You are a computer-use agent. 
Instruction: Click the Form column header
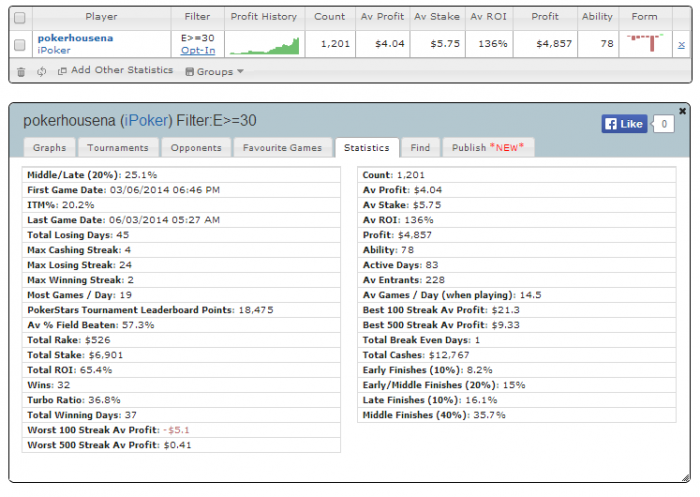tap(644, 17)
